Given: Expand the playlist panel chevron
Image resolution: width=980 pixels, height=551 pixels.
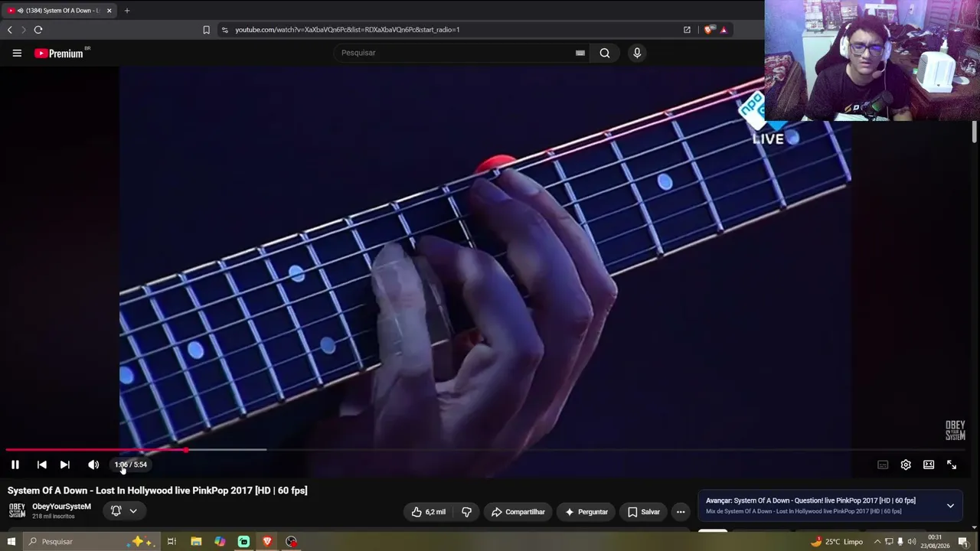Looking at the screenshot, I should pyautogui.click(x=950, y=506).
